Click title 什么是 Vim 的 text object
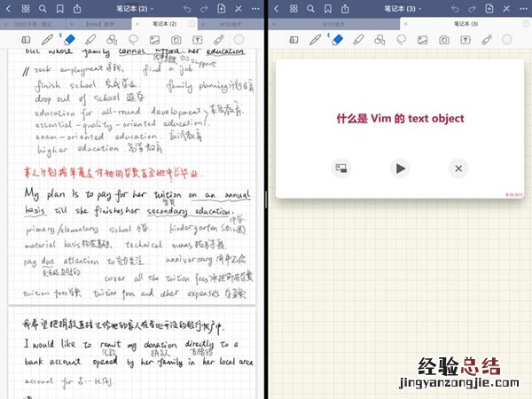This screenshot has height=399, width=532. (x=400, y=119)
